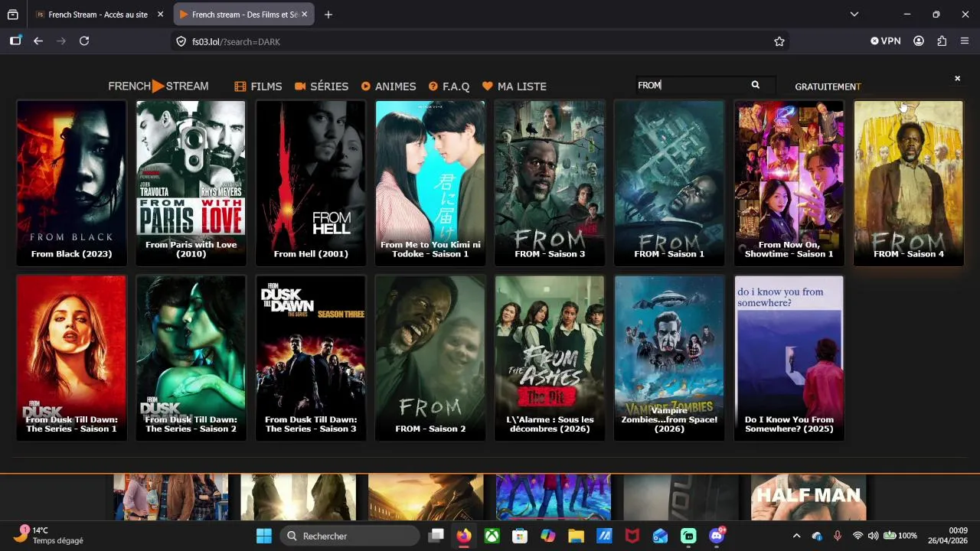Viewport: 980px width, 551px height.
Task: Open Vampire Zombies...from Space! poster
Action: [x=669, y=358]
